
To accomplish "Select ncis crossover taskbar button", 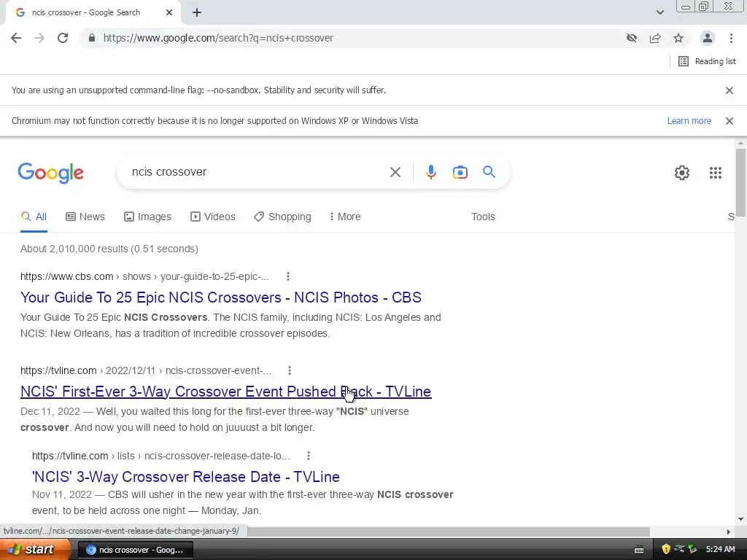I will coord(135,550).
